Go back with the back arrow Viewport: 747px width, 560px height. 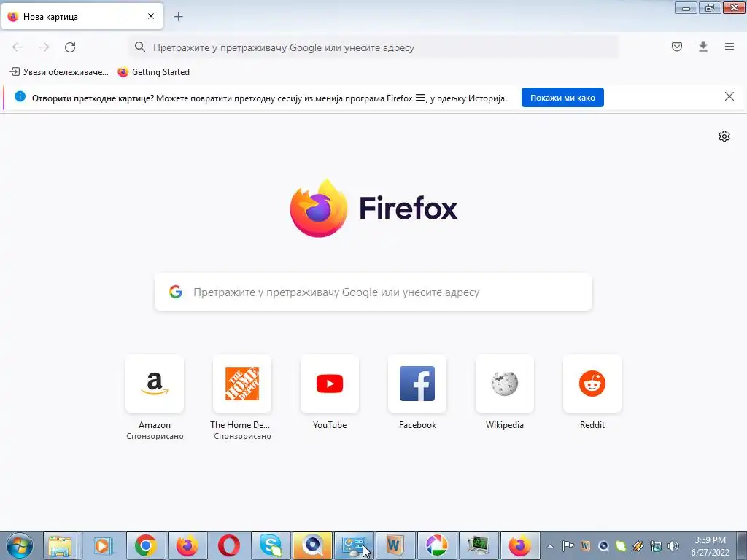(18, 47)
